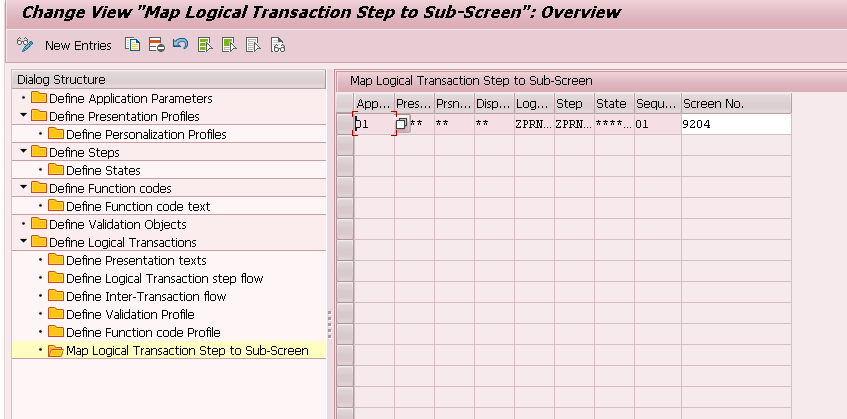Click the ZPRN... cell under Step column
This screenshot has width=847, height=419.
click(x=574, y=124)
